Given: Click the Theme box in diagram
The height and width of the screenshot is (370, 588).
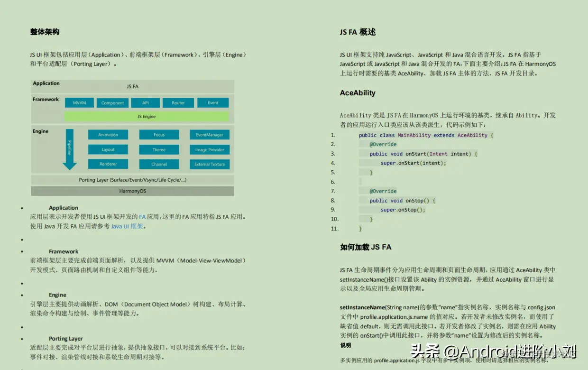Looking at the screenshot, I should pos(159,149).
